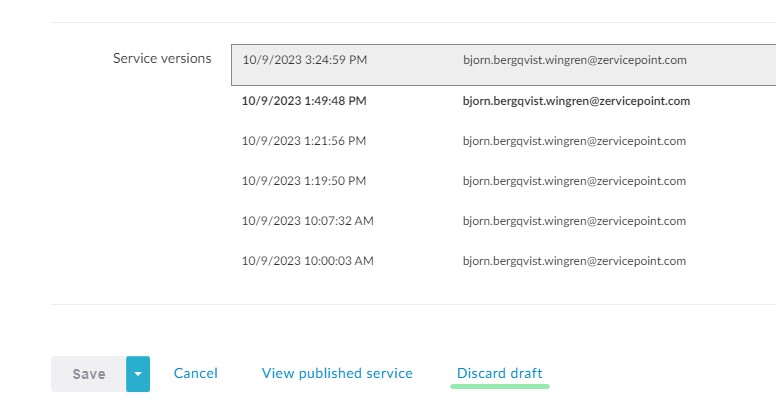Select the 10/9/2023 1:19:50 PM version

[x=304, y=181]
